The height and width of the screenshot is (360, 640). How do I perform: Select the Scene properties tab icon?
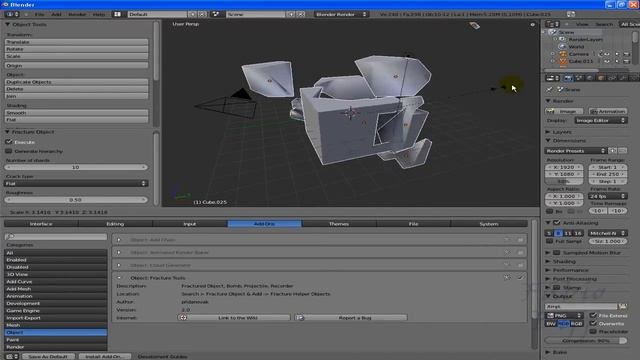tap(579, 78)
